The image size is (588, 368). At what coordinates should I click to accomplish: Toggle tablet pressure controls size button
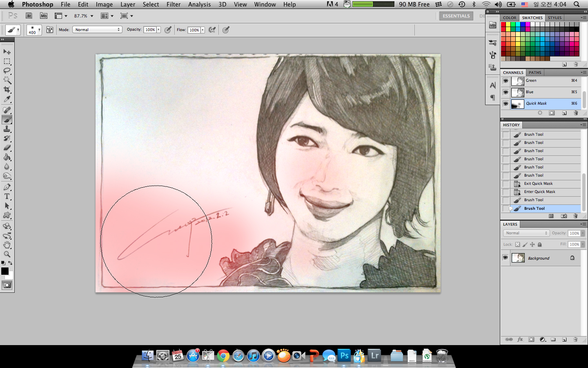(x=226, y=29)
